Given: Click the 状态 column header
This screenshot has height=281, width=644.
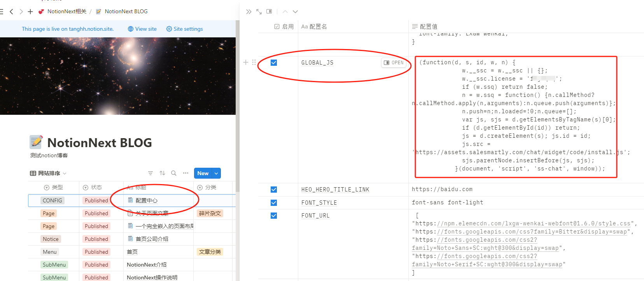Looking at the screenshot, I should pyautogui.click(x=92, y=188).
